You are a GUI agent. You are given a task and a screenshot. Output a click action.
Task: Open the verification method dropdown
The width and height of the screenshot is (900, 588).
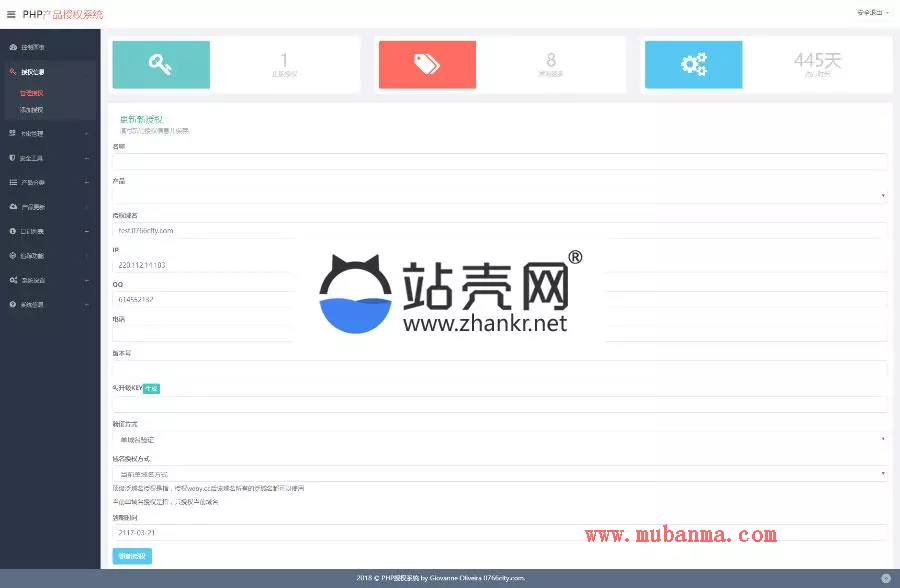click(x=499, y=439)
